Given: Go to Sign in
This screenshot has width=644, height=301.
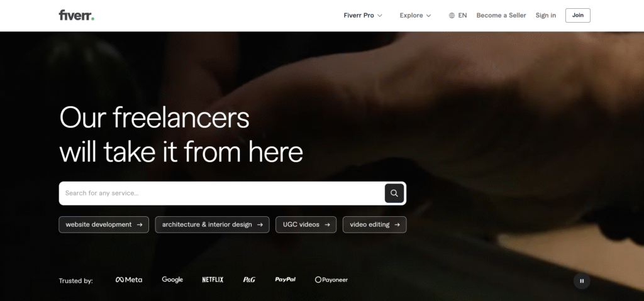Looking at the screenshot, I should 546,16.
